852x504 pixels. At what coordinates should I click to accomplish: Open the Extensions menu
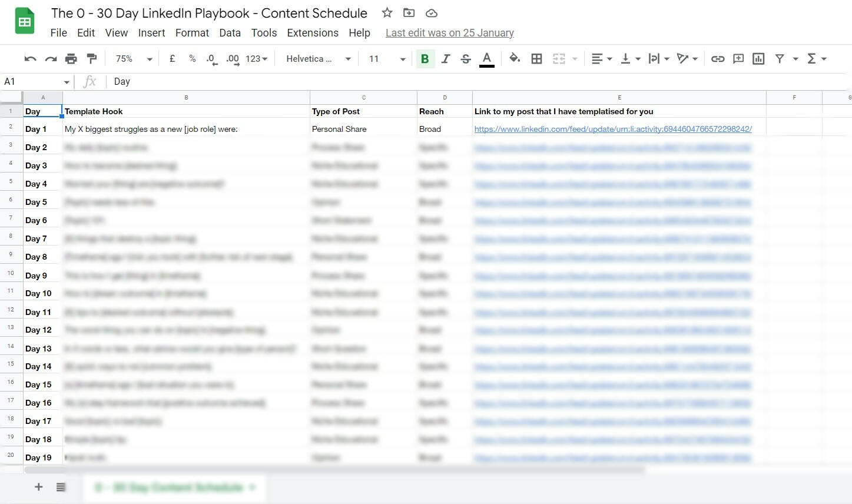313,33
